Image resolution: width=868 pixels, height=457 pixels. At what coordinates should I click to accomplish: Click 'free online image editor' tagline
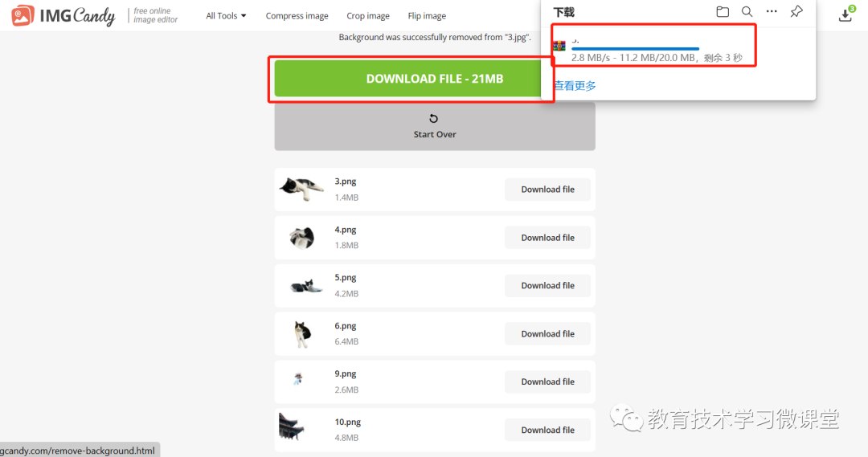coord(156,15)
